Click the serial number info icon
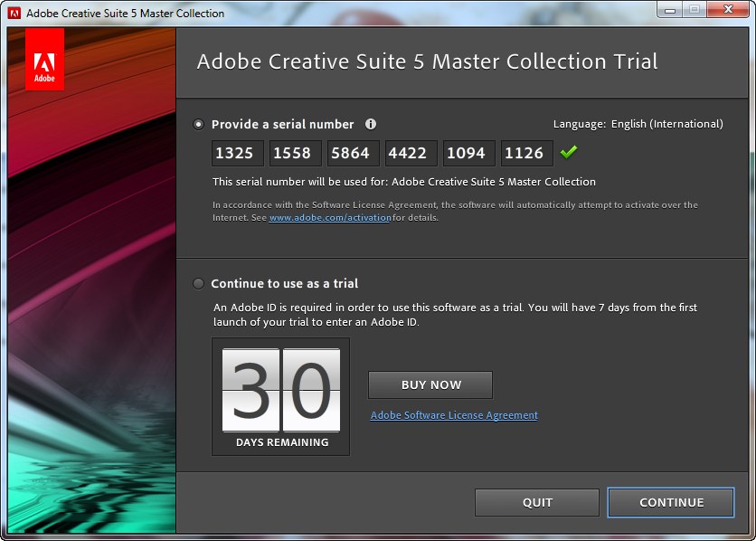Image resolution: width=756 pixels, height=541 pixels. (x=370, y=124)
